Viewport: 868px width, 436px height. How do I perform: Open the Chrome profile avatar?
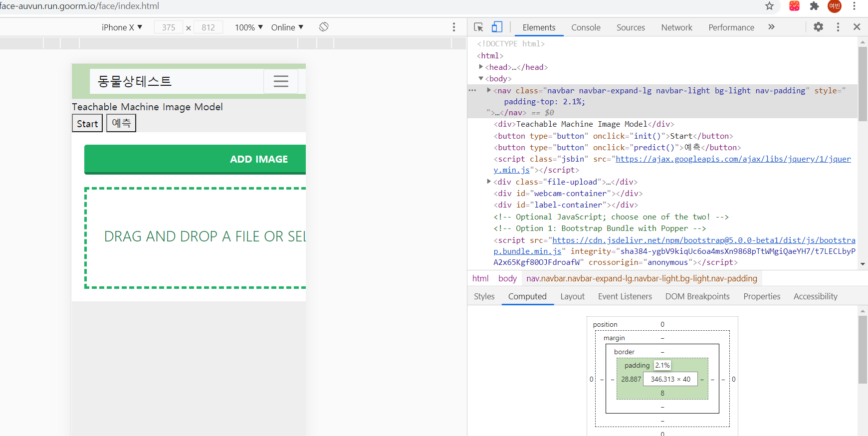(x=835, y=6)
